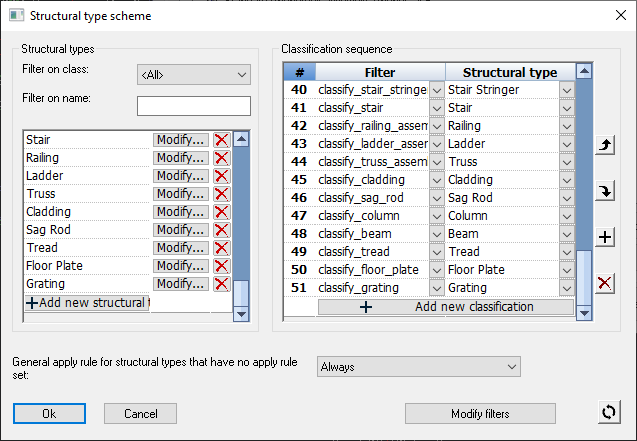Click Add new classification button
The width and height of the screenshot is (637, 441).
[446, 307]
